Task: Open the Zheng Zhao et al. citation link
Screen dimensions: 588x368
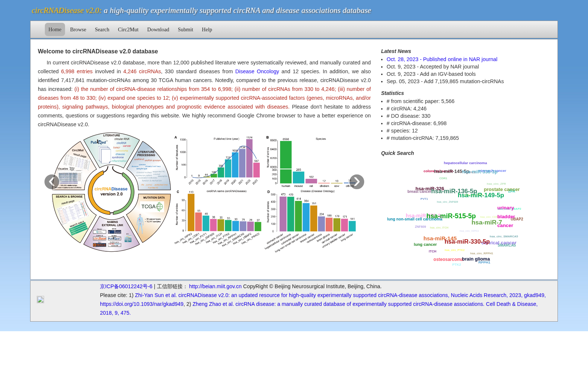Action: click(319, 308)
